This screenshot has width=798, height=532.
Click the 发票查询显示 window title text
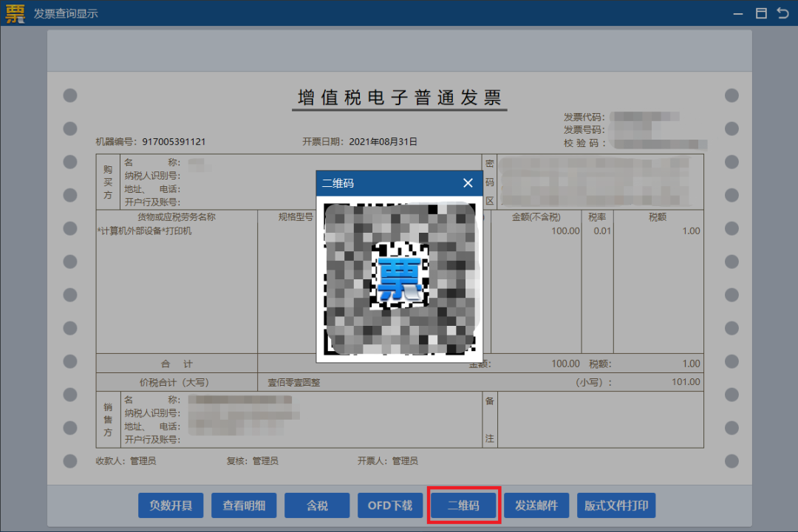(x=66, y=14)
